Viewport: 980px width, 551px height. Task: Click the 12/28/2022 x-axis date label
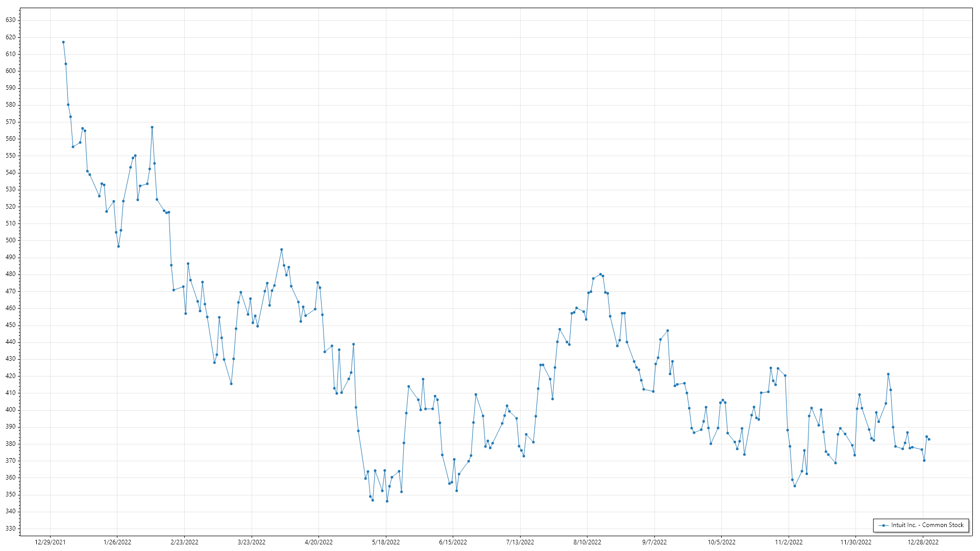click(923, 542)
